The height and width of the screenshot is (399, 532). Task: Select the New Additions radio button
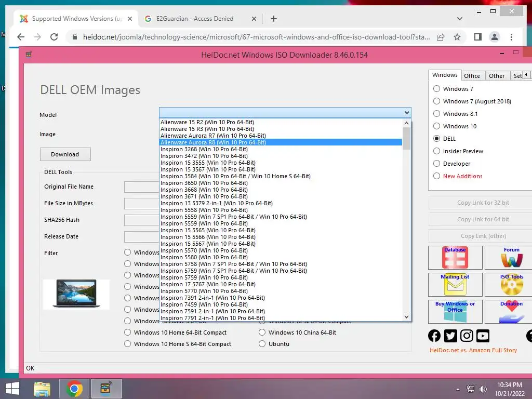[436, 176]
